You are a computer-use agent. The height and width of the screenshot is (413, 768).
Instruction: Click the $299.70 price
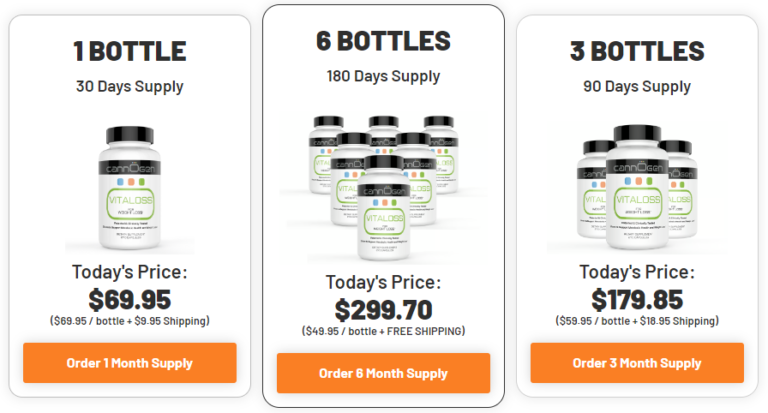(x=383, y=309)
